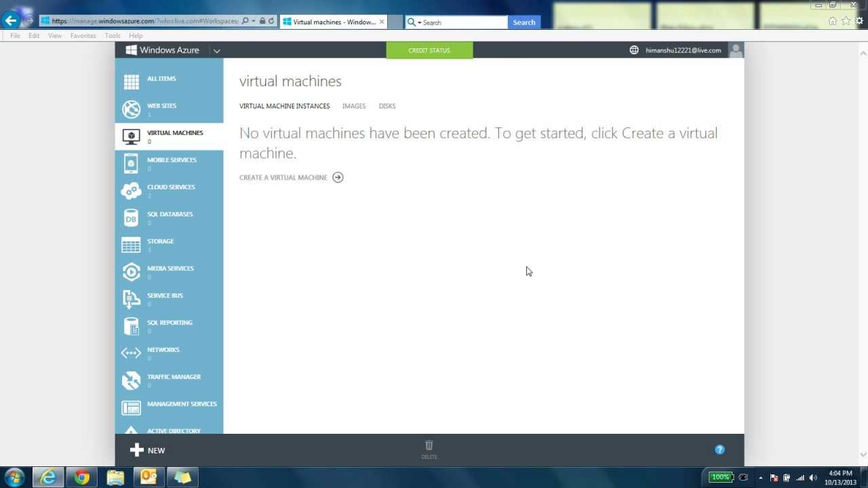Select the Web Sites globe icon
Viewport: 868px width, 488px height.
131,109
